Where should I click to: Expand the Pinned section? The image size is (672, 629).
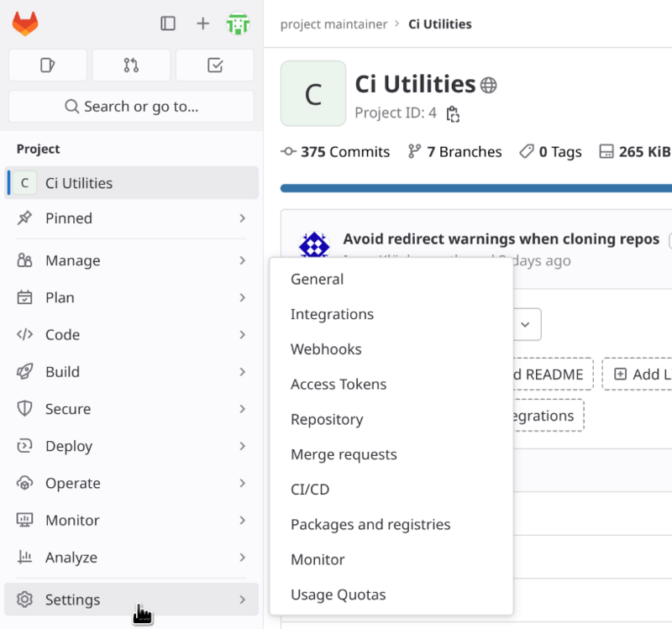tap(132, 218)
